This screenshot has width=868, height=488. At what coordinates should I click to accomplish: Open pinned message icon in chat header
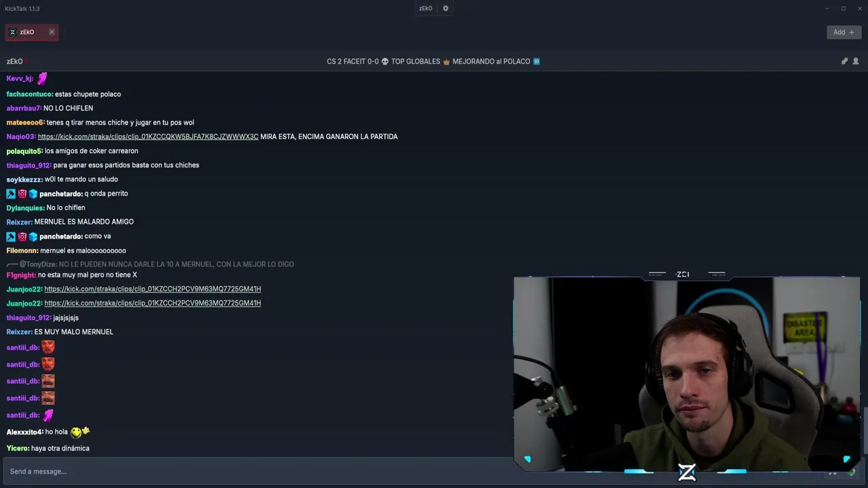pos(844,61)
